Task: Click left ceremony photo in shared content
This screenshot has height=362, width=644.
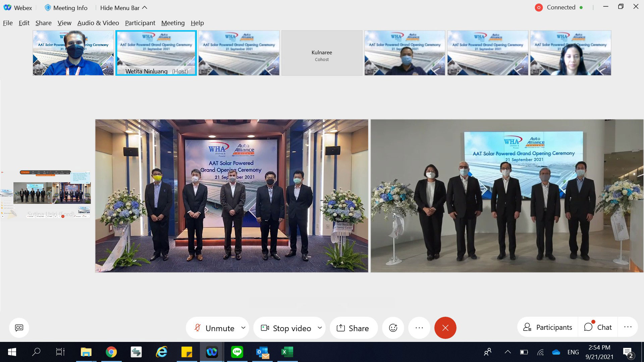Action: pos(231,196)
